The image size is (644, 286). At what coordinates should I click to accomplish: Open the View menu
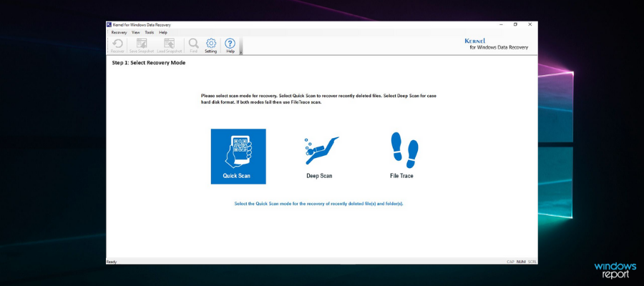coord(136,32)
